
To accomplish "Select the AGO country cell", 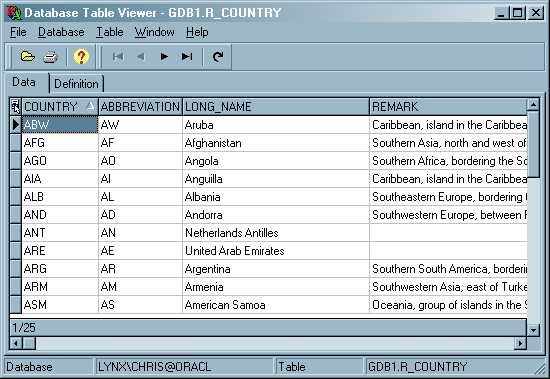I will click(60, 161).
